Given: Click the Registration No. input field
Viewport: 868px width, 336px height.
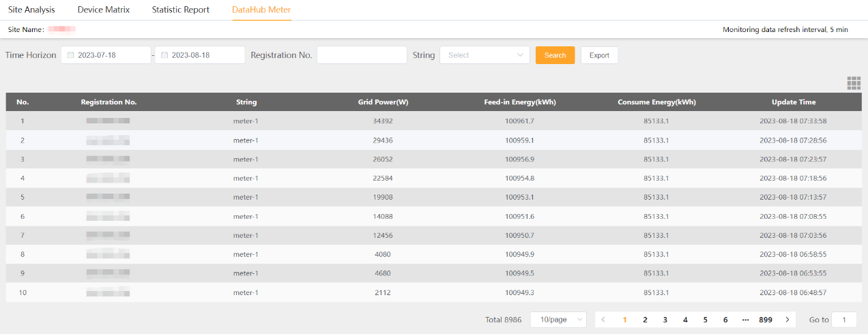Looking at the screenshot, I should pyautogui.click(x=362, y=55).
